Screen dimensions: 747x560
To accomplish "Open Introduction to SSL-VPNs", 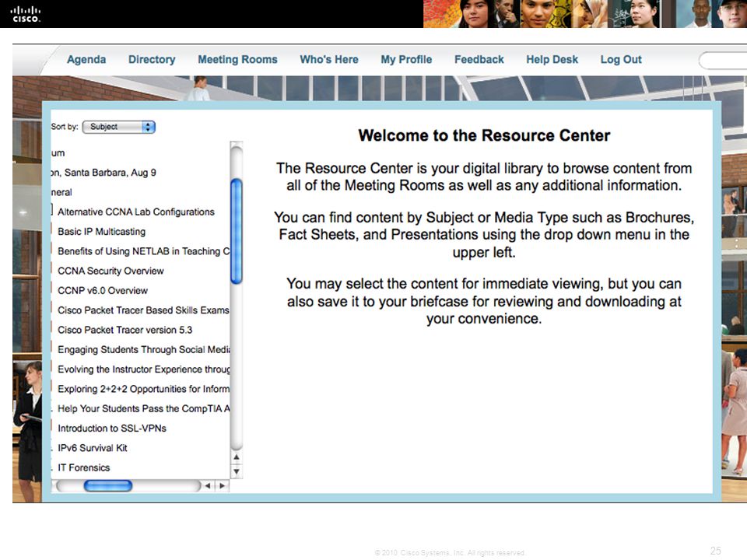I will pyautogui.click(x=112, y=428).
